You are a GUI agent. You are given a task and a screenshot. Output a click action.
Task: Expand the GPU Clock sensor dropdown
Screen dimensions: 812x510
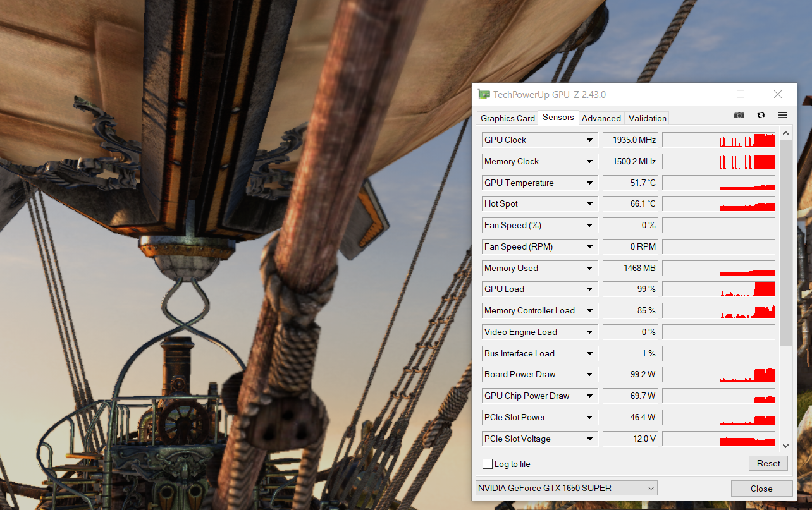(x=589, y=140)
